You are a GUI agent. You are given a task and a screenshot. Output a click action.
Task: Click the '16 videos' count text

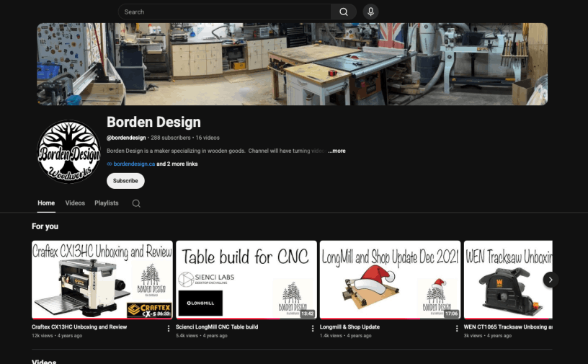[x=208, y=138]
